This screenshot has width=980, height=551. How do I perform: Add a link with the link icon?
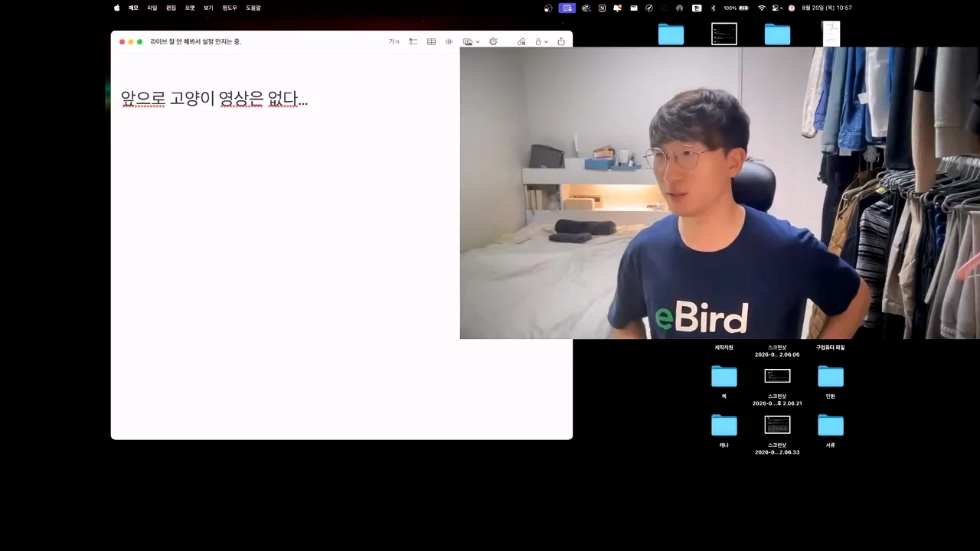tap(521, 42)
